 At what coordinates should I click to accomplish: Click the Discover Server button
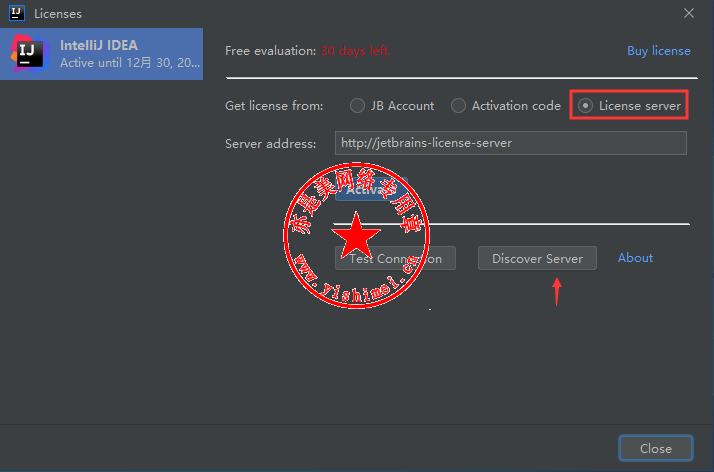(537, 258)
